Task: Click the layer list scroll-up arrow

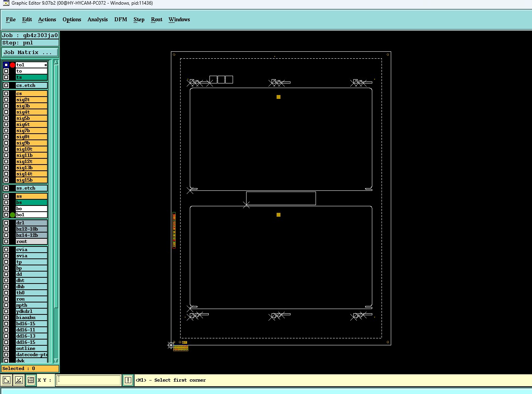Action: click(56, 62)
